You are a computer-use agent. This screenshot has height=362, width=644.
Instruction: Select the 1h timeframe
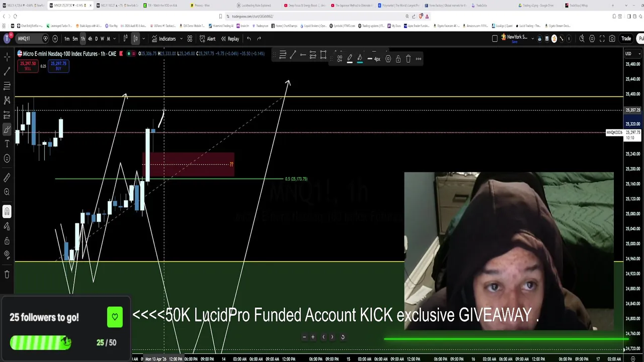tap(83, 39)
